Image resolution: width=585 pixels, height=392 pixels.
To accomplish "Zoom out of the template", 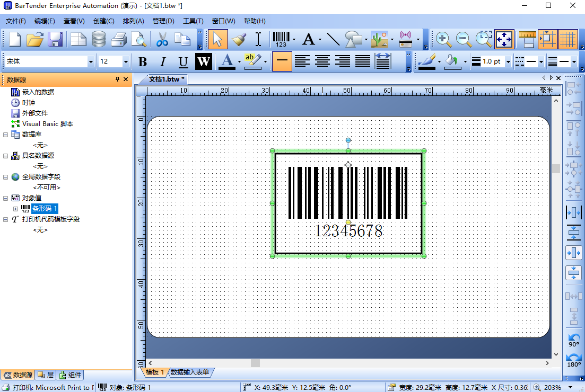I will pyautogui.click(x=464, y=39).
